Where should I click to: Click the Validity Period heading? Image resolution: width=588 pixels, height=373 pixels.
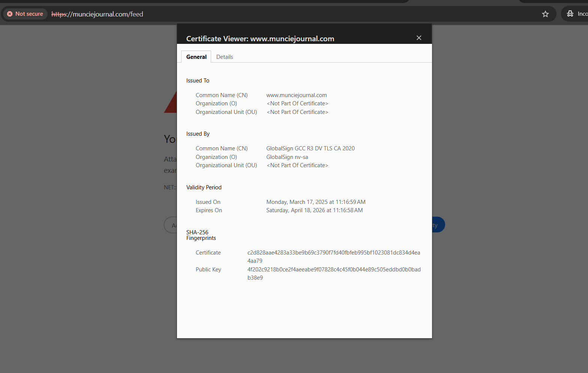(x=204, y=187)
